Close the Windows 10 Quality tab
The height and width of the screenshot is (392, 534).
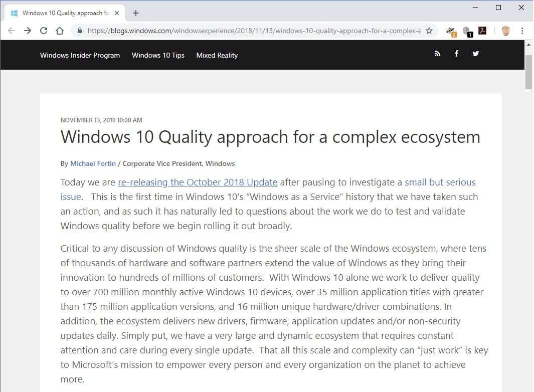point(117,13)
